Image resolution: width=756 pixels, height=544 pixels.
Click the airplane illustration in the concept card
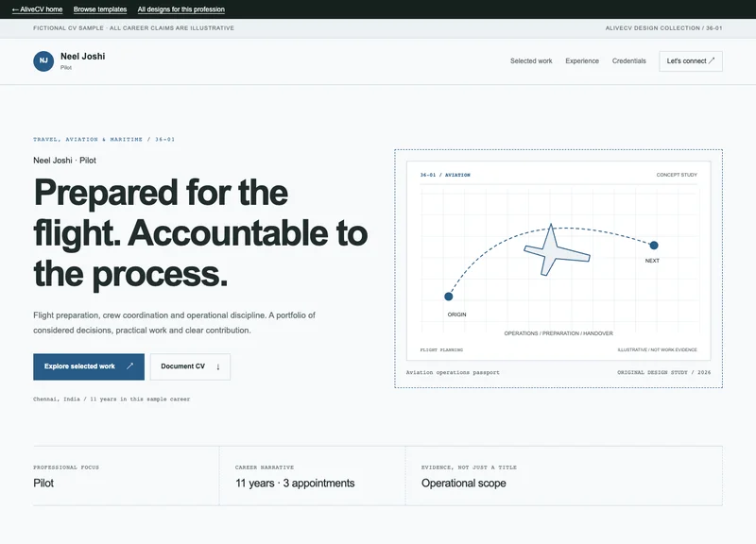(557, 250)
